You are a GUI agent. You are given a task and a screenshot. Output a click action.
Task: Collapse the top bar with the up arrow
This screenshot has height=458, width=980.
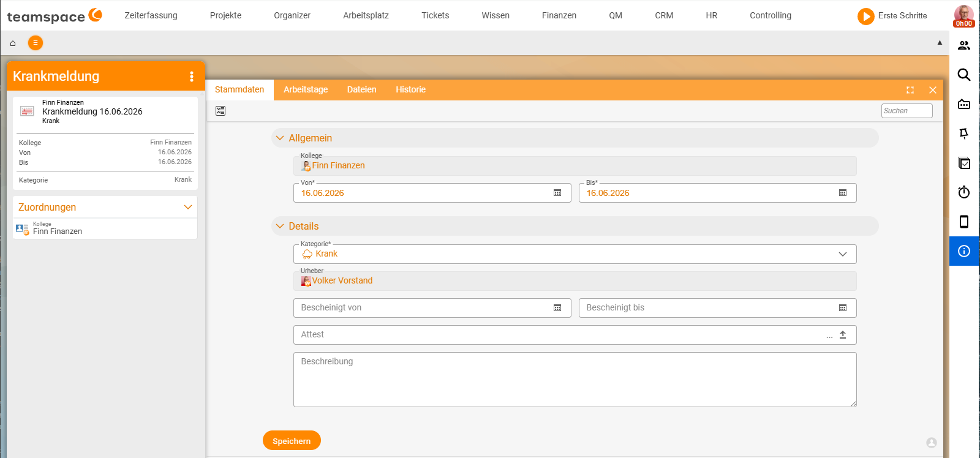pos(940,43)
